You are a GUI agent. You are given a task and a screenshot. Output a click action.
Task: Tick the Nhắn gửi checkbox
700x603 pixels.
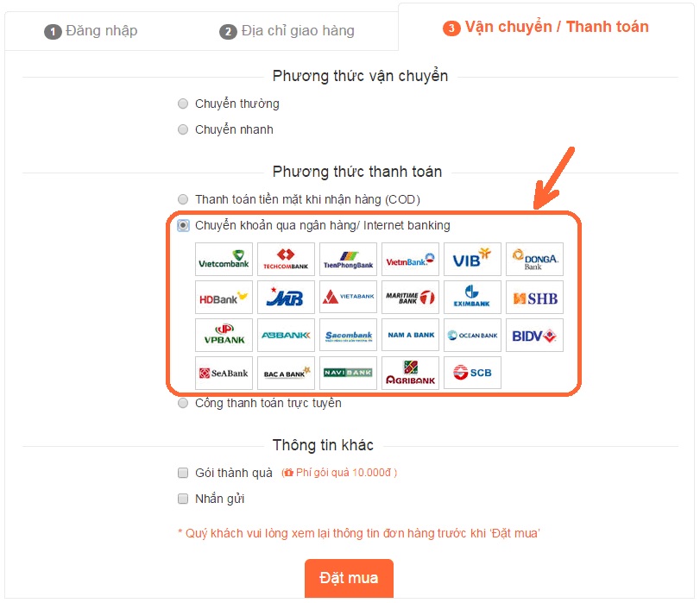[x=183, y=499]
